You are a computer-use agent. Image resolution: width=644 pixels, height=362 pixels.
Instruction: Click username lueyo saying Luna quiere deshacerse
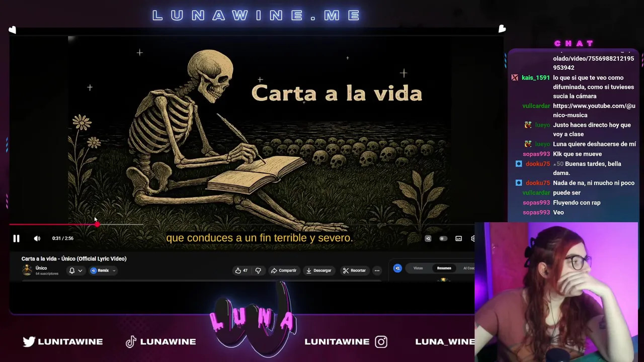[542, 144]
